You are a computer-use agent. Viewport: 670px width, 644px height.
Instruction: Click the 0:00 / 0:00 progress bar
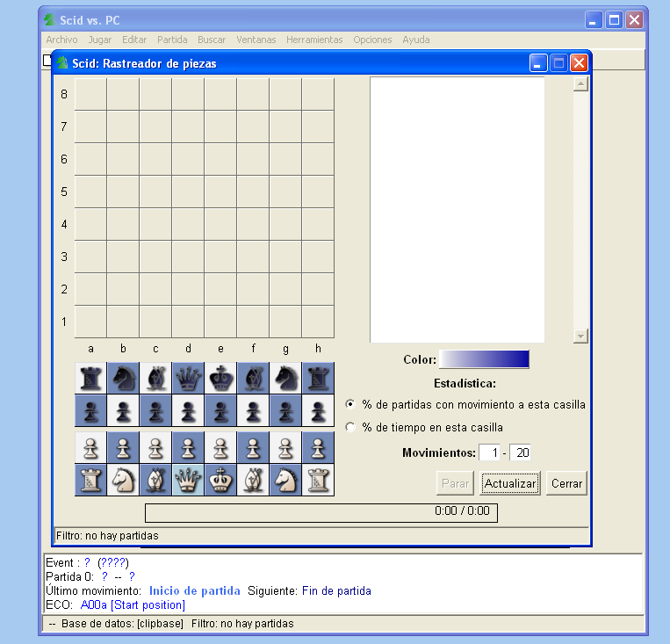tap(321, 513)
